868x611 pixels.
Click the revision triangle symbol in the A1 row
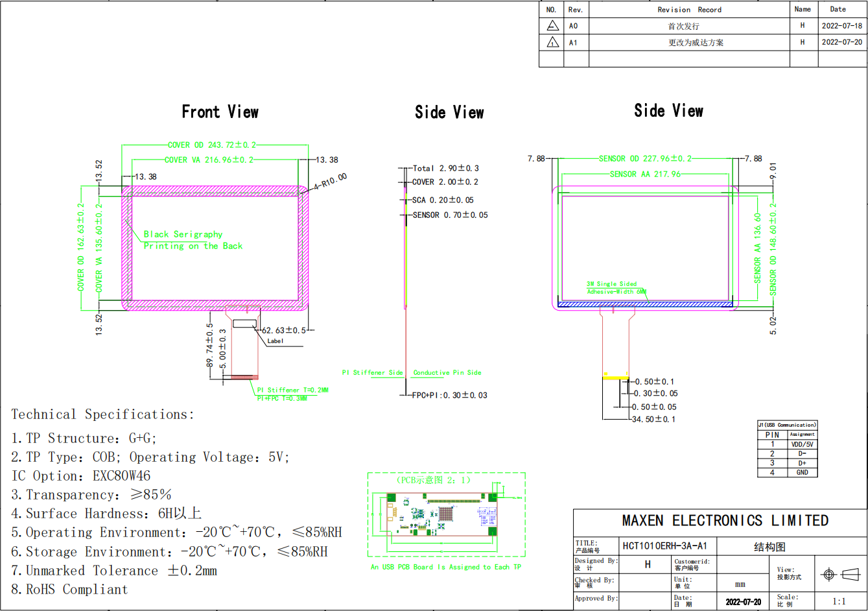(x=552, y=42)
